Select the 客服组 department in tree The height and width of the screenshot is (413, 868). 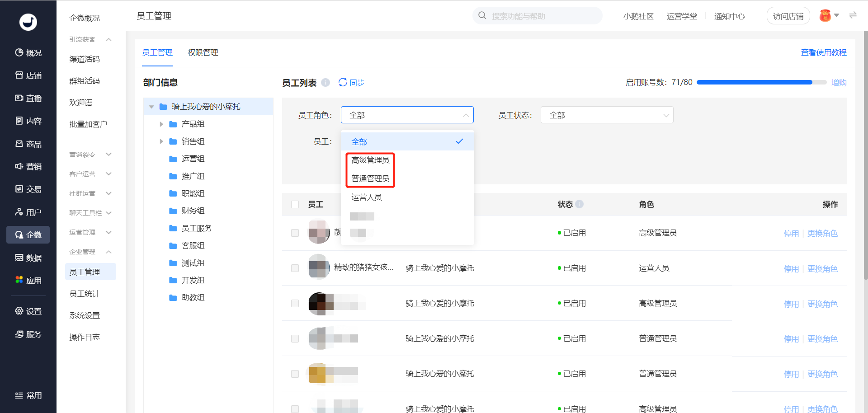tap(193, 245)
